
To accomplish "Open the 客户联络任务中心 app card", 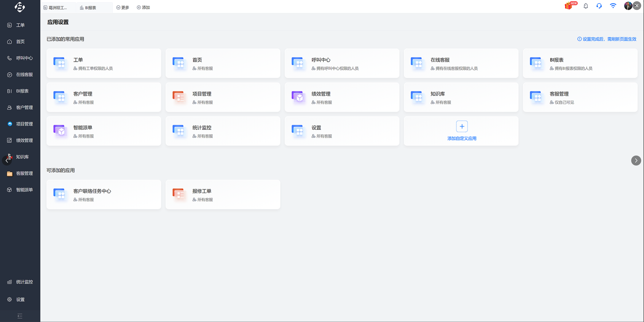I will click(x=104, y=194).
